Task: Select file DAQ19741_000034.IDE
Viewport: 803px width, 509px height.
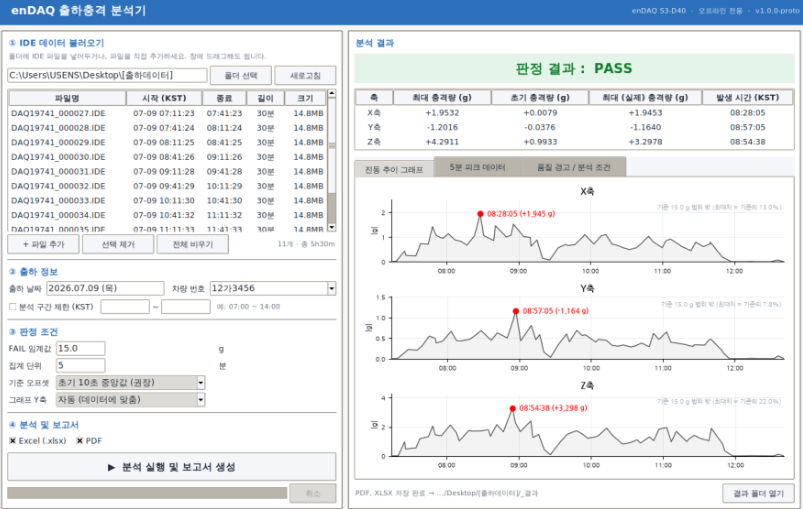Action: (x=167, y=215)
